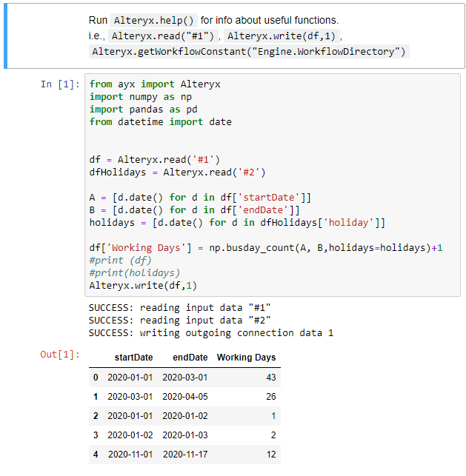Click row index 0 in output table

tap(96, 378)
